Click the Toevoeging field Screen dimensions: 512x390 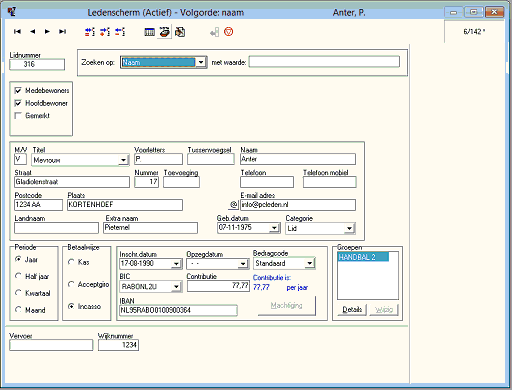(x=181, y=182)
